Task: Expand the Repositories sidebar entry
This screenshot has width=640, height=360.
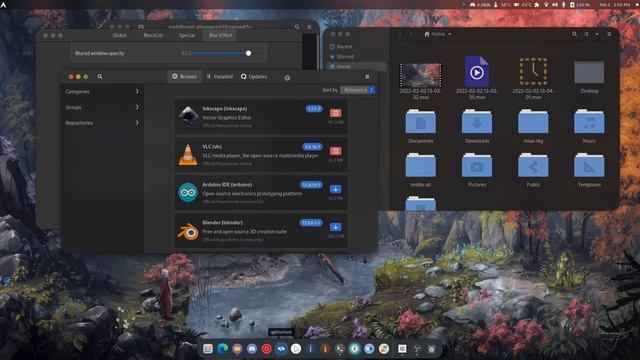Action: point(102,122)
